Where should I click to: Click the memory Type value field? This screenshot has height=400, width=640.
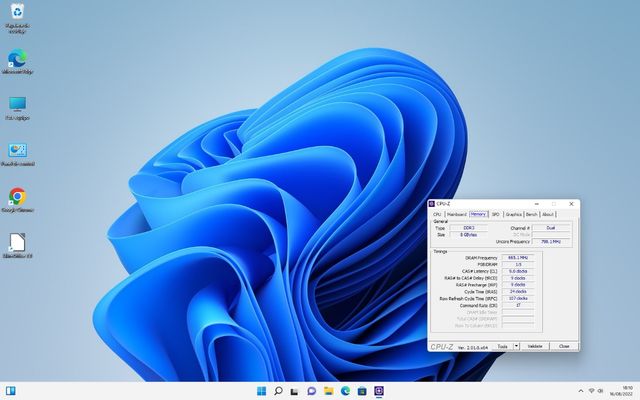point(469,228)
